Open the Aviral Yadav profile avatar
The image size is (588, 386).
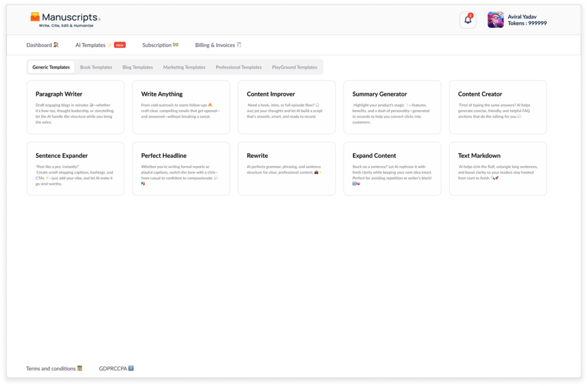(x=496, y=20)
